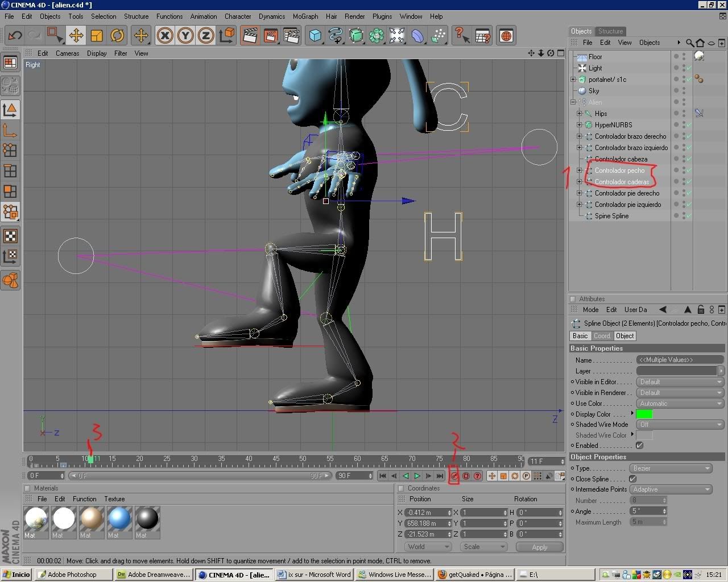The image size is (728, 582).
Task: Toggle X axis lock
Action: 165,36
